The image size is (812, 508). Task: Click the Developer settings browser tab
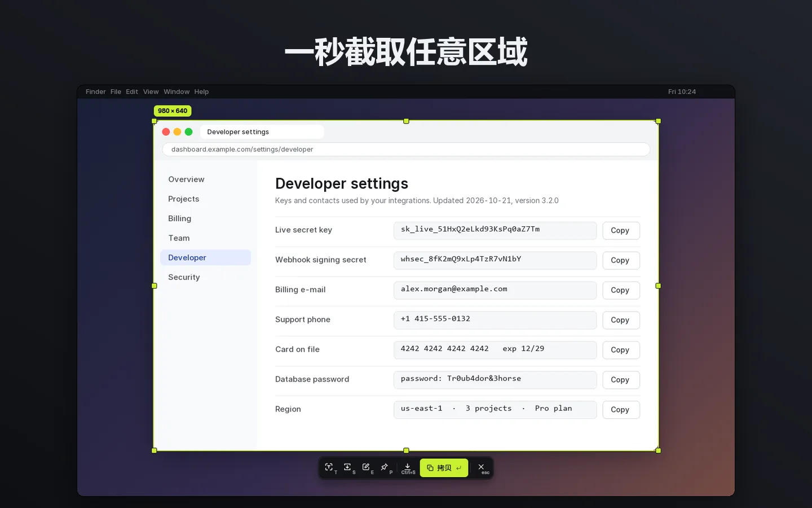[x=262, y=132]
